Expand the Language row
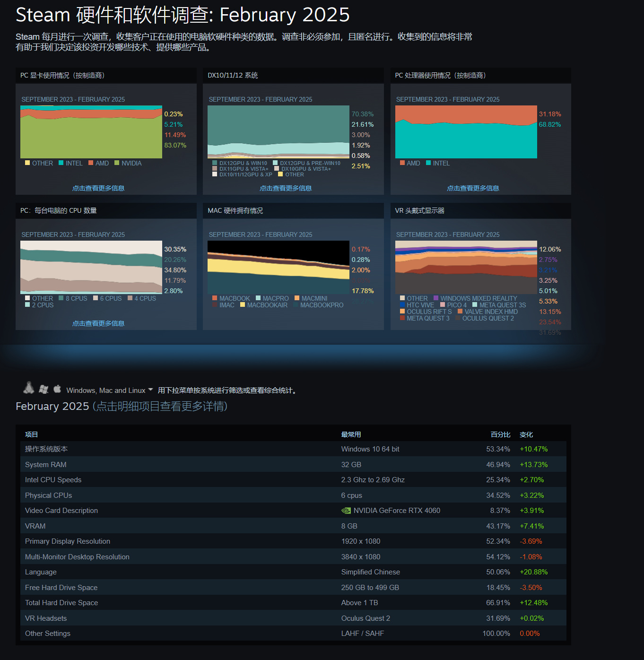 (x=293, y=572)
